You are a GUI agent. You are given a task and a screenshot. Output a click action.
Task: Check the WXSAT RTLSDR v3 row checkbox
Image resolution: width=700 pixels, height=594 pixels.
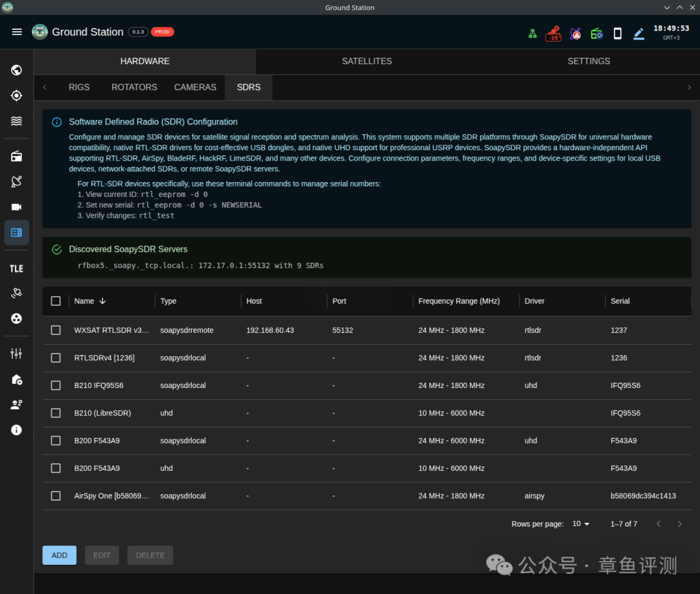click(x=56, y=330)
